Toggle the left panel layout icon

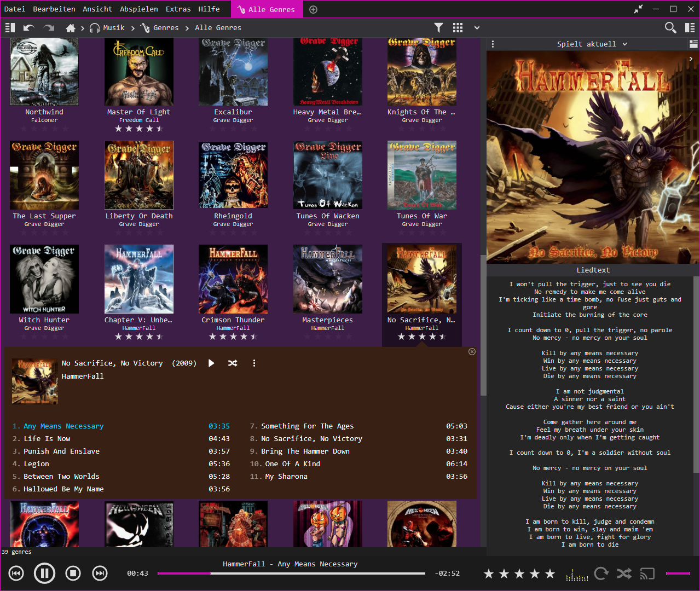click(x=10, y=27)
